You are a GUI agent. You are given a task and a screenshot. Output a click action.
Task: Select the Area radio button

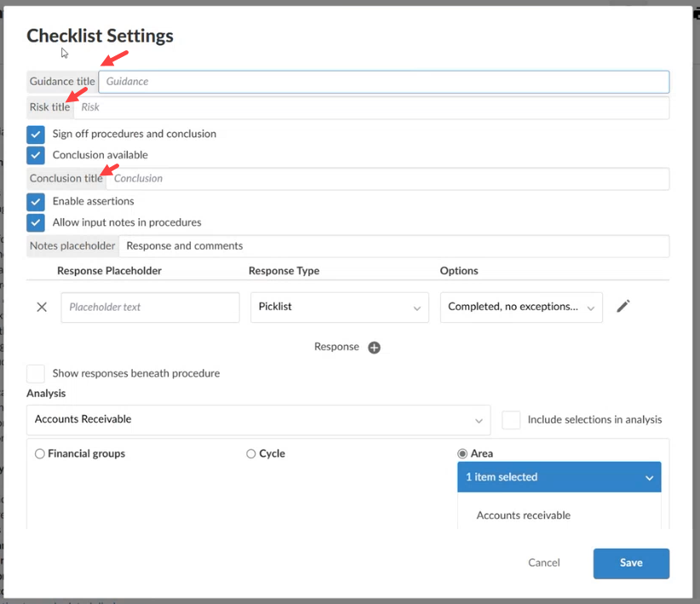point(461,453)
